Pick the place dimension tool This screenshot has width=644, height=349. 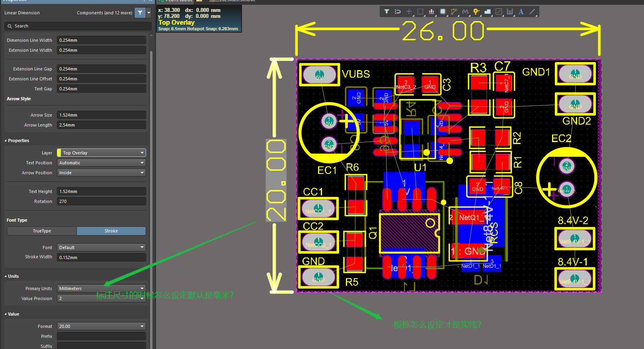[510, 12]
